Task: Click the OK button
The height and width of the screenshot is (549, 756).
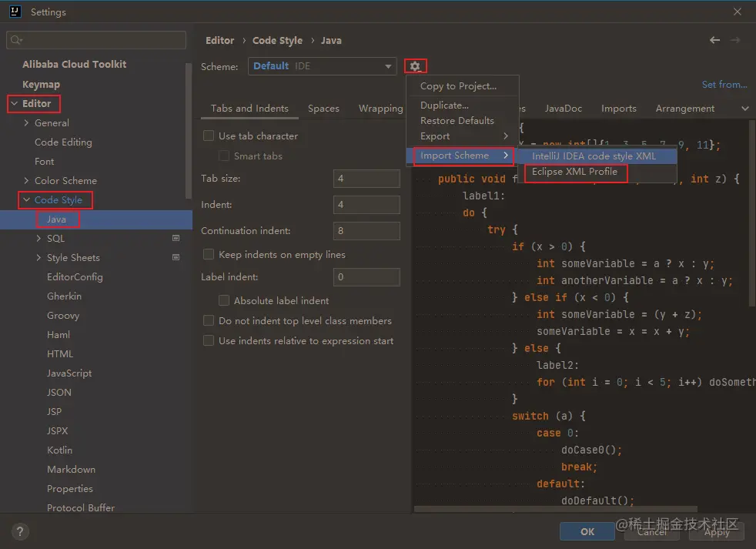Action: (x=587, y=531)
